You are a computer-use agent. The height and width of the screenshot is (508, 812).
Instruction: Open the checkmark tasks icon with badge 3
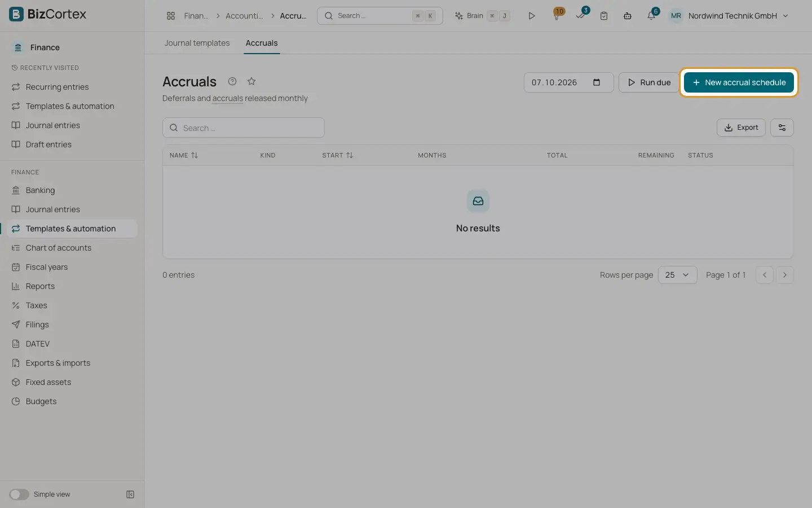click(580, 16)
